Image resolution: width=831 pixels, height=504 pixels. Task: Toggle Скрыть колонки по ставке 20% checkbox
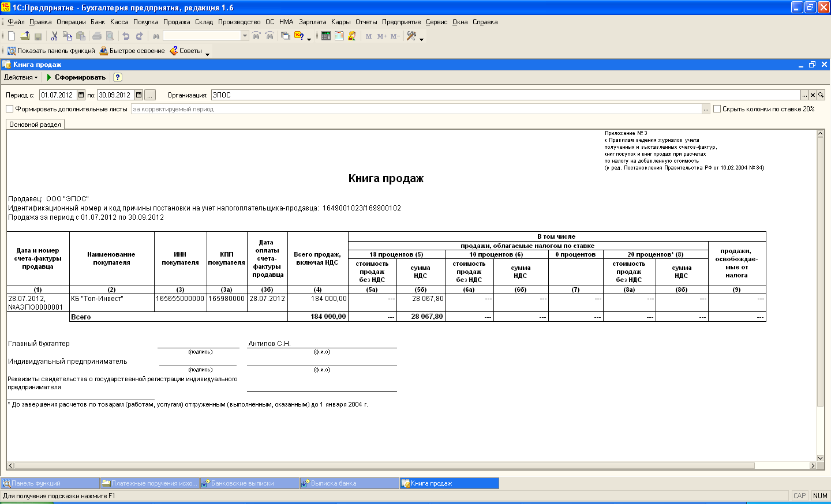717,109
